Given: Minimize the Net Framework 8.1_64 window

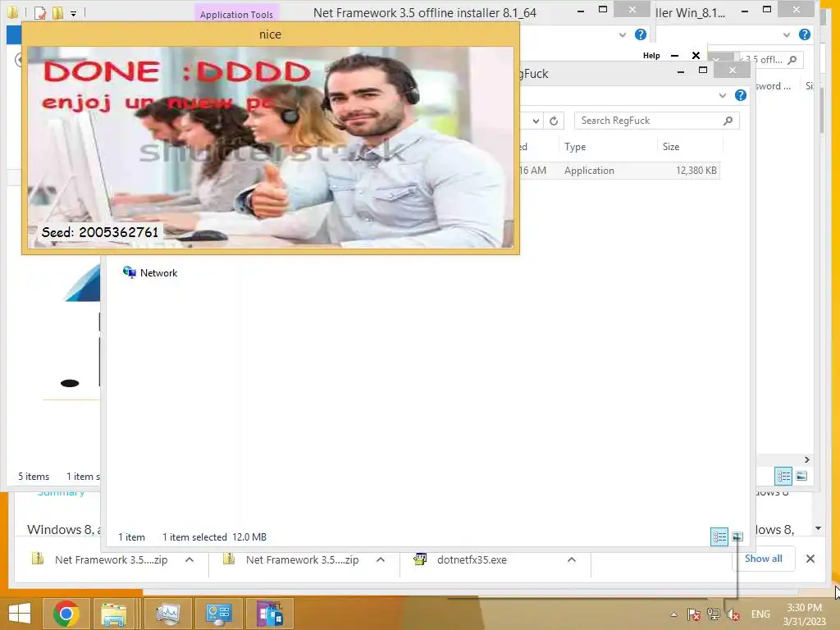Looking at the screenshot, I should 580,11.
